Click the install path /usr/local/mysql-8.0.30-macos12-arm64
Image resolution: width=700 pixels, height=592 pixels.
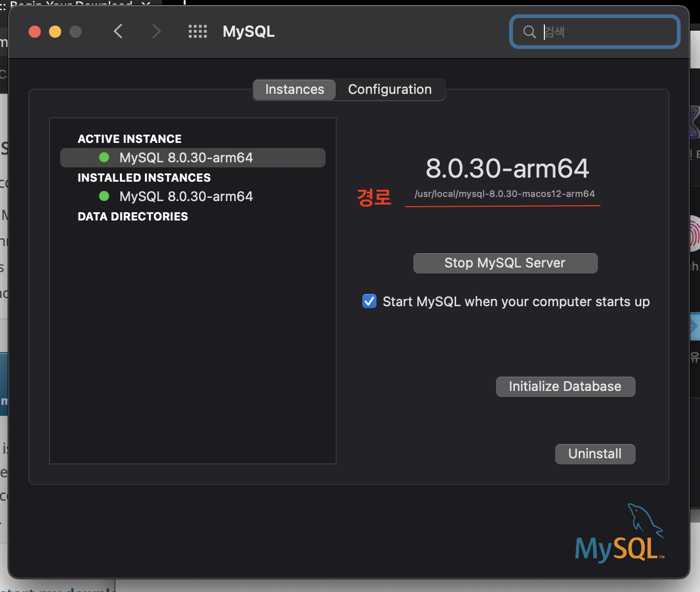[505, 194]
